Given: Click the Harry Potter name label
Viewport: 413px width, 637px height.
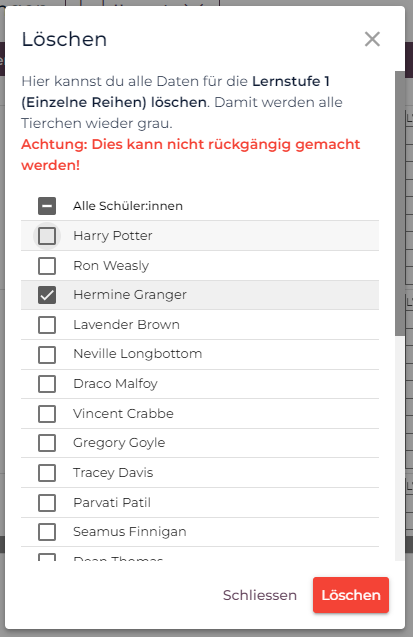Looking at the screenshot, I should click(x=113, y=236).
